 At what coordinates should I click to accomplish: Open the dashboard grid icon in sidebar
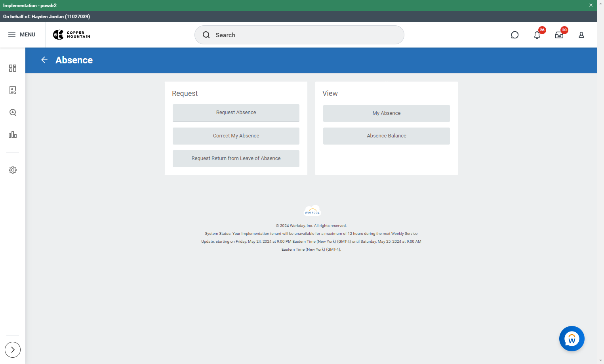(x=13, y=68)
